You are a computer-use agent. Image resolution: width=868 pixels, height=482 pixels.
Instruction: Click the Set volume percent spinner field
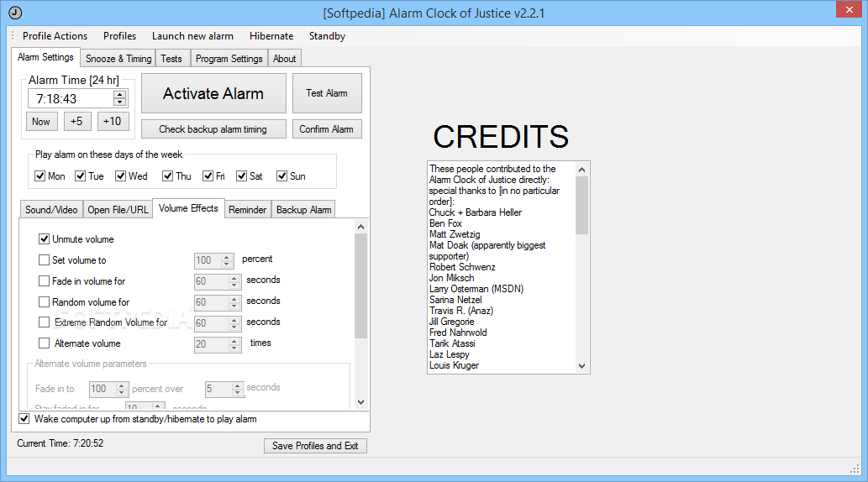pyautogui.click(x=214, y=260)
